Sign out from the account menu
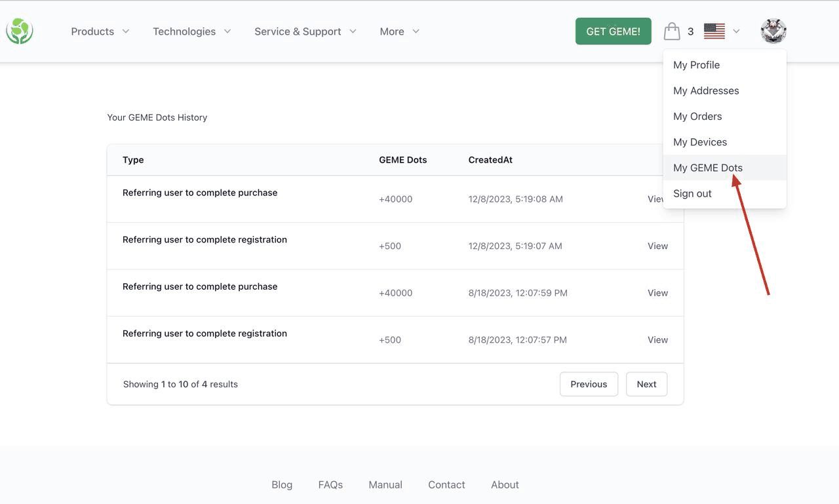Image resolution: width=839 pixels, height=504 pixels. point(692,193)
